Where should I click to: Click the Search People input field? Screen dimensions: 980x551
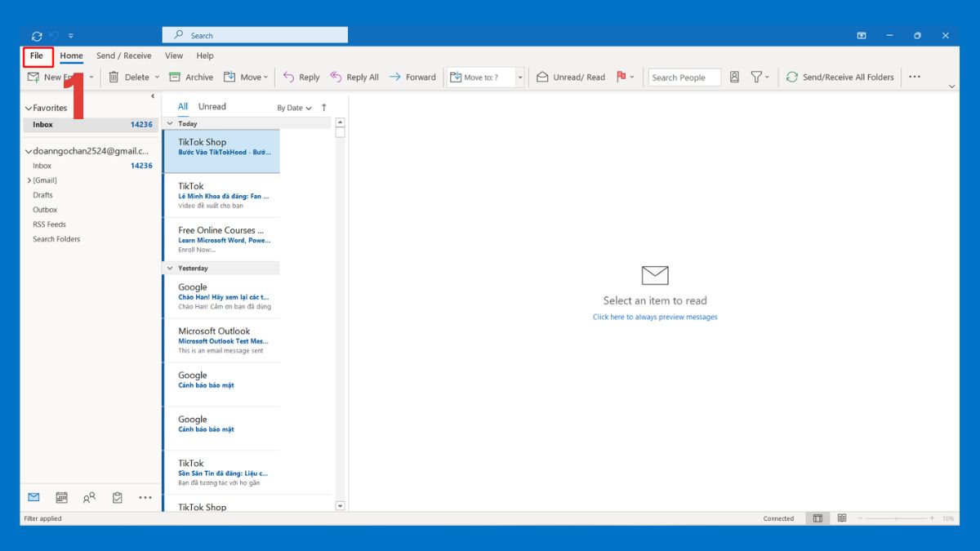pyautogui.click(x=684, y=78)
